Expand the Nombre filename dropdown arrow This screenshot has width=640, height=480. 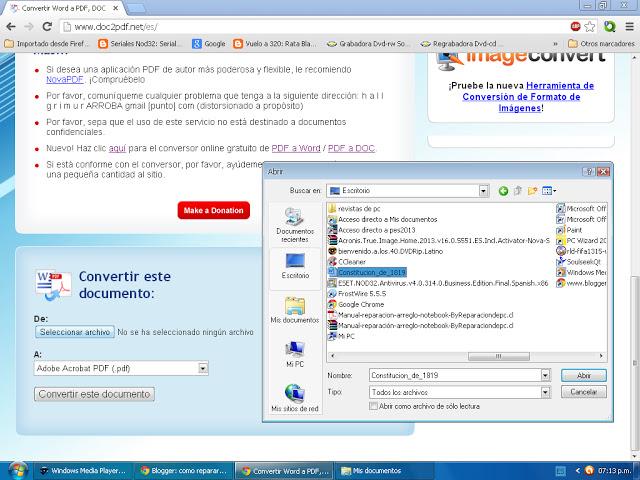(545, 375)
